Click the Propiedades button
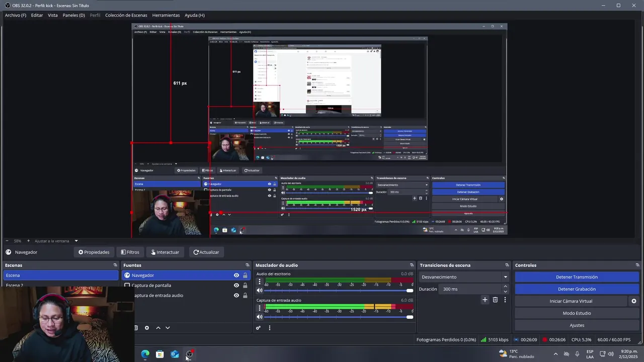This screenshot has width=644, height=362. coord(94,252)
